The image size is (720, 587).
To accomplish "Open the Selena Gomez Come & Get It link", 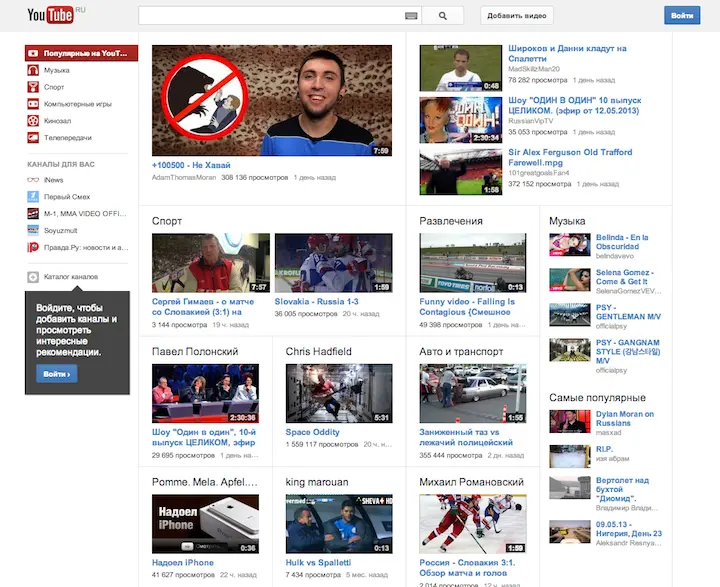I will pos(624,277).
